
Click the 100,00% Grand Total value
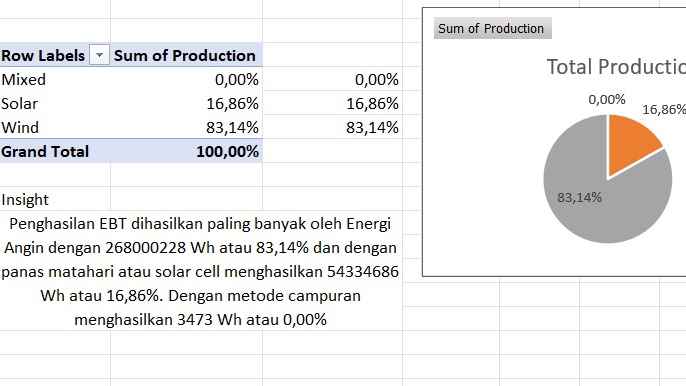pyautogui.click(x=186, y=151)
